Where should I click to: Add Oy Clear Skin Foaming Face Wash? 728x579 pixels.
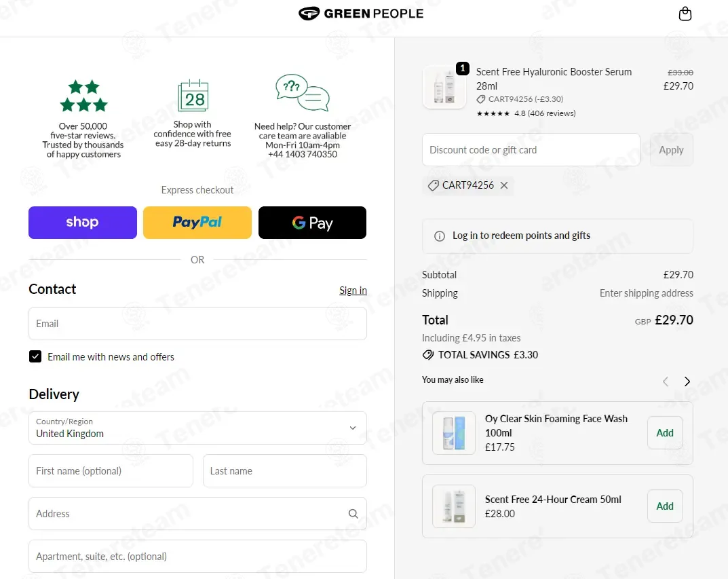point(665,433)
